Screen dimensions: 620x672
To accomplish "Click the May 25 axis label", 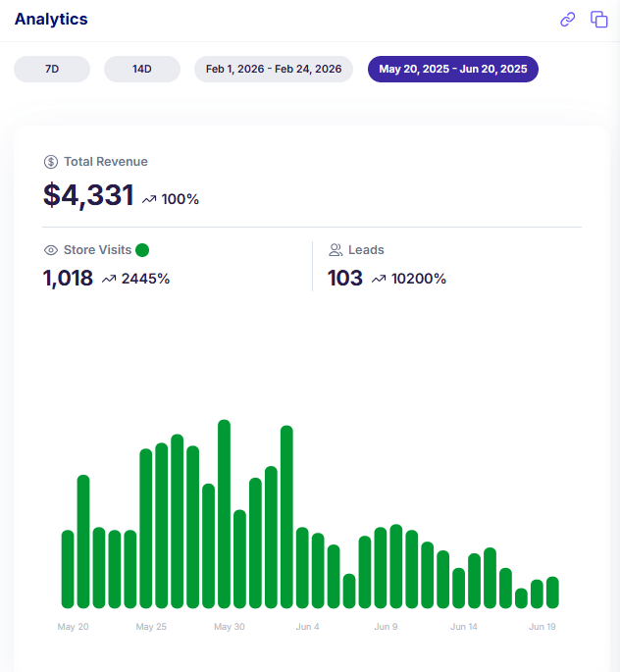I will coord(151,627).
